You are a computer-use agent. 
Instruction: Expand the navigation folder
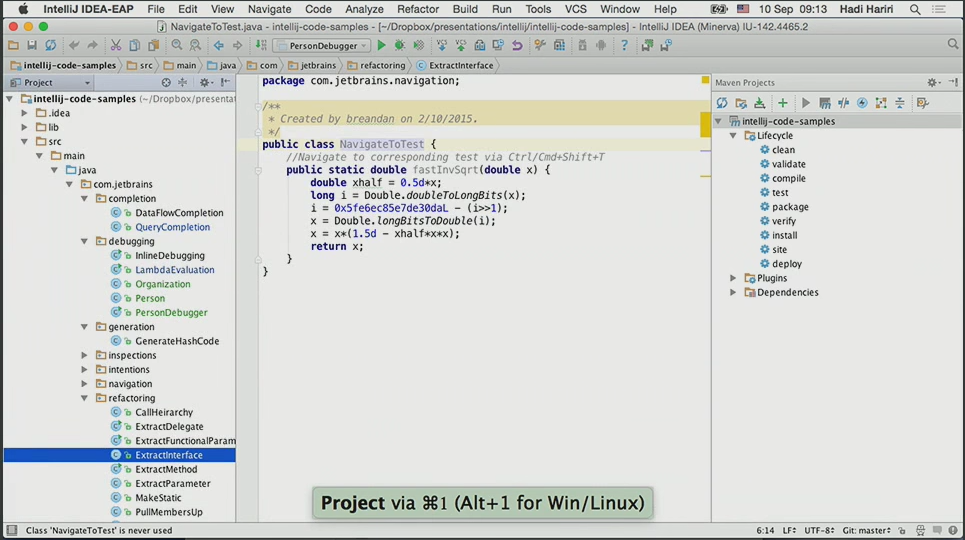pyautogui.click(x=84, y=384)
